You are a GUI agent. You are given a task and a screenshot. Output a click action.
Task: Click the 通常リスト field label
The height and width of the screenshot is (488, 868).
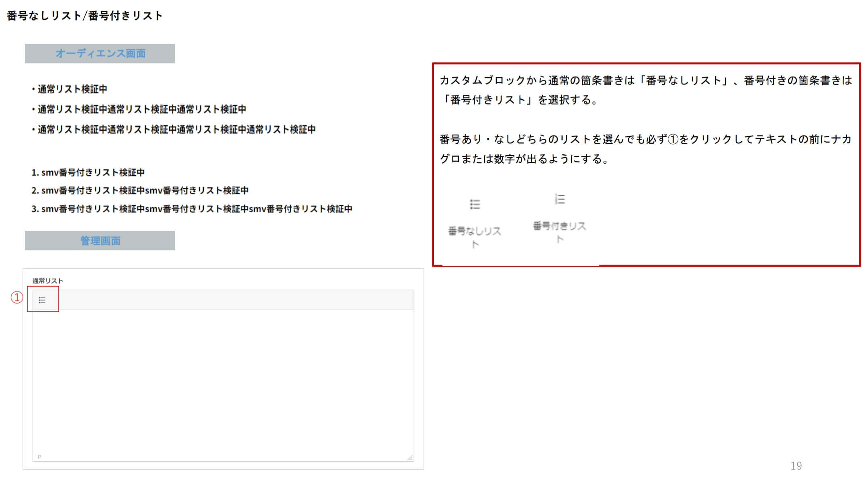click(47, 281)
